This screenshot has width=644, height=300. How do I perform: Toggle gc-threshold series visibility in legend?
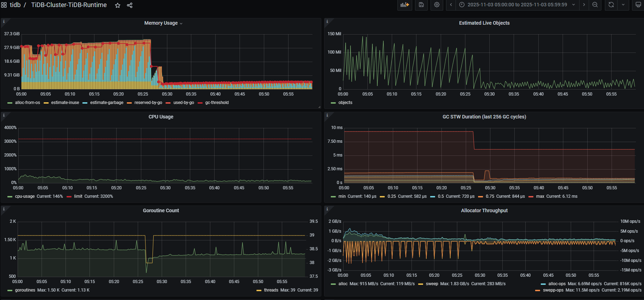pos(217,103)
